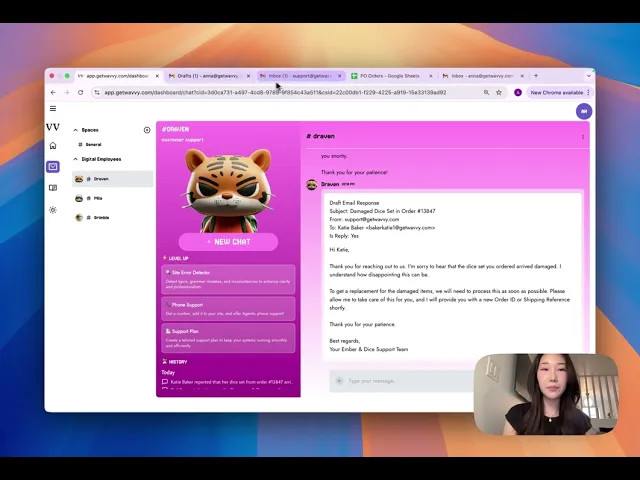Click the Draft Email Response message card
Image resolution: width=640 pixels, height=480 pixels.
click(x=453, y=277)
